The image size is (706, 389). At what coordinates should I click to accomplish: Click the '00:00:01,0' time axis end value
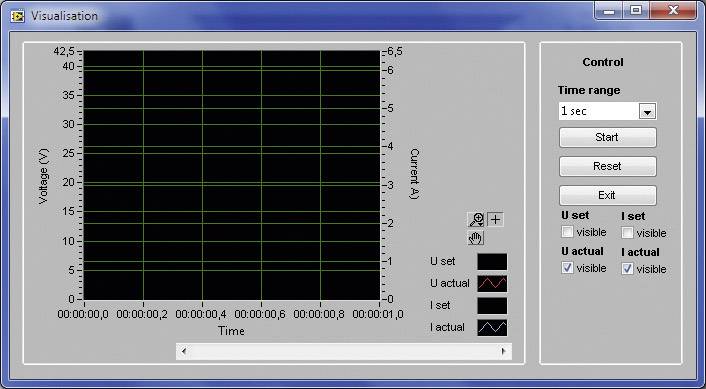coord(378,314)
